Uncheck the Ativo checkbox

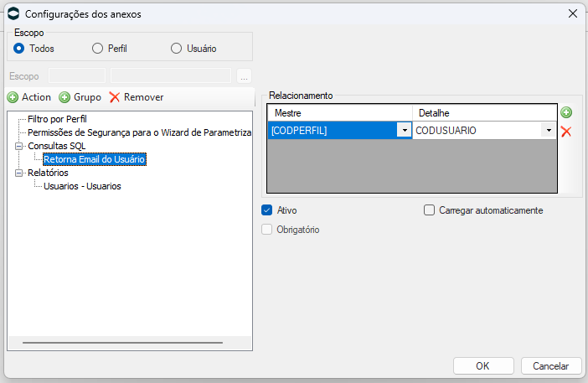tap(266, 210)
